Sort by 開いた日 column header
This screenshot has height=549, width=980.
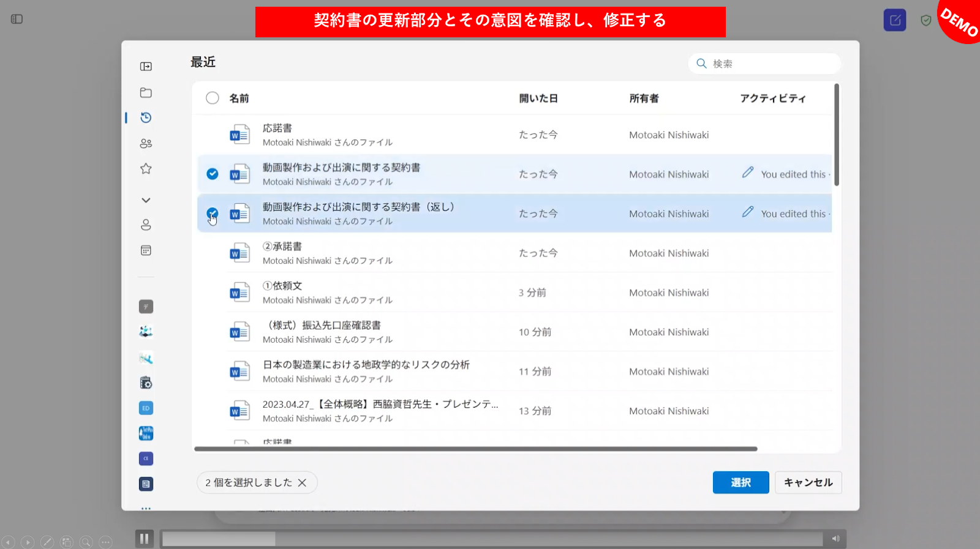pyautogui.click(x=538, y=99)
